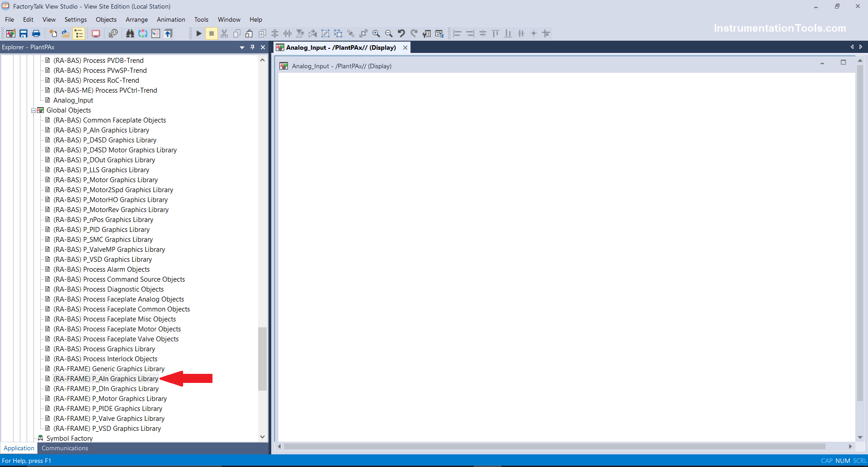Click the Align Left icon
Screen dimensions: 868x467
[458, 33]
